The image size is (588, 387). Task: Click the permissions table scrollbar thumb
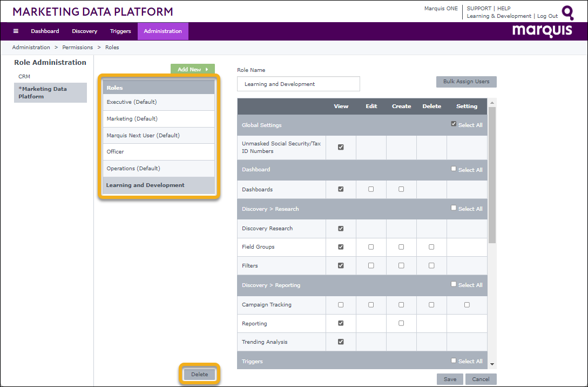(492, 175)
